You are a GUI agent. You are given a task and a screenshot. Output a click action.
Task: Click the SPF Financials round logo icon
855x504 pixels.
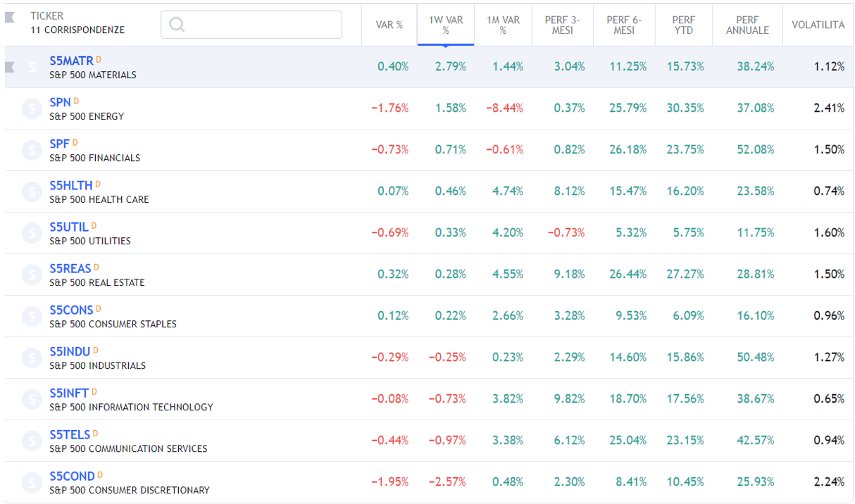(32, 150)
